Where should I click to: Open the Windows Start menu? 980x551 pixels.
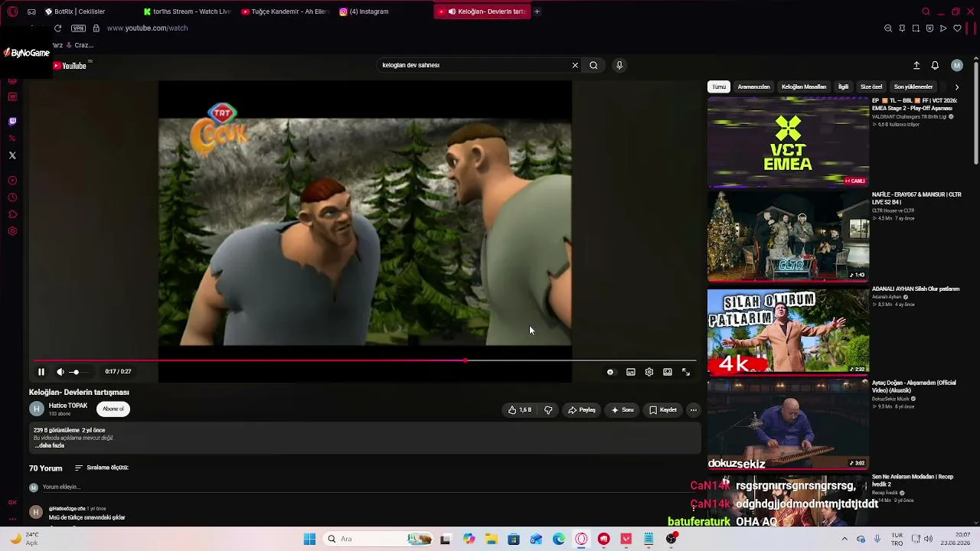pos(309,539)
